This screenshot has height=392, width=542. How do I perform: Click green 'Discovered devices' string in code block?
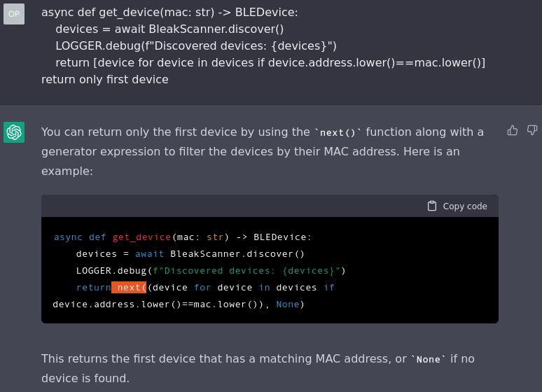[x=246, y=270]
